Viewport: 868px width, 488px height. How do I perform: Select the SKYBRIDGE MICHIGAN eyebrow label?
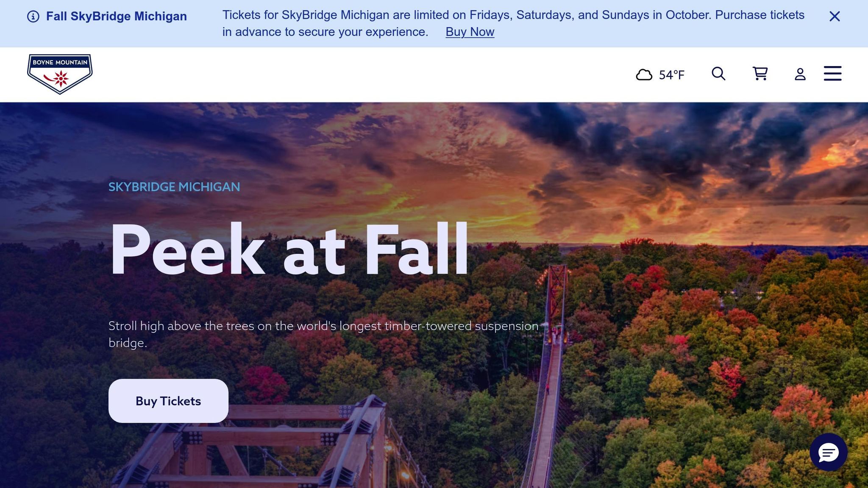point(174,187)
